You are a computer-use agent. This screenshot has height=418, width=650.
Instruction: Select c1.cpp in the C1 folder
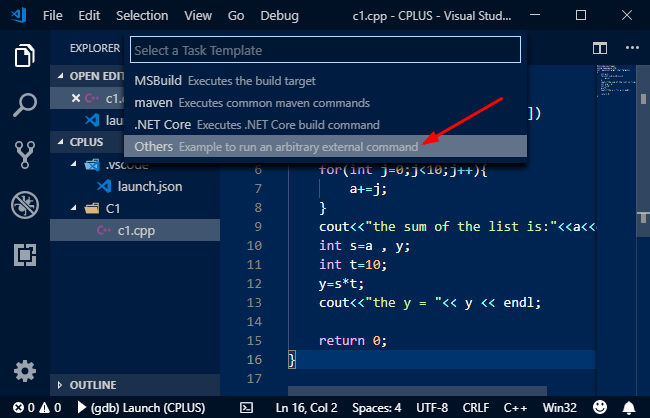[135, 230]
